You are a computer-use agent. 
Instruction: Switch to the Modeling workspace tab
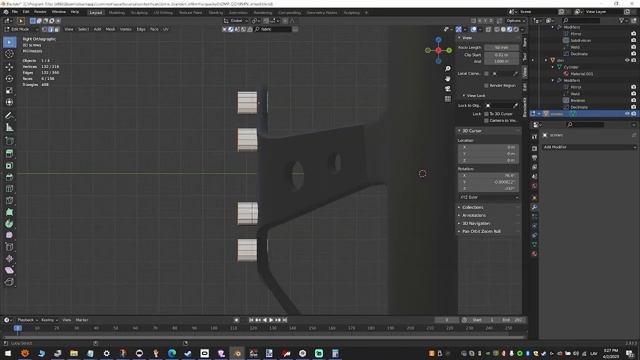pyautogui.click(x=116, y=13)
